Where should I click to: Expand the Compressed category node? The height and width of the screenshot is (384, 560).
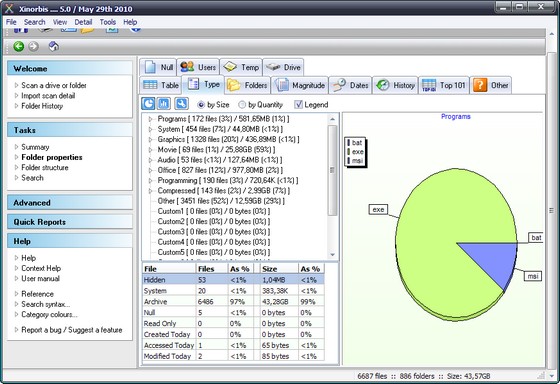coord(151,191)
